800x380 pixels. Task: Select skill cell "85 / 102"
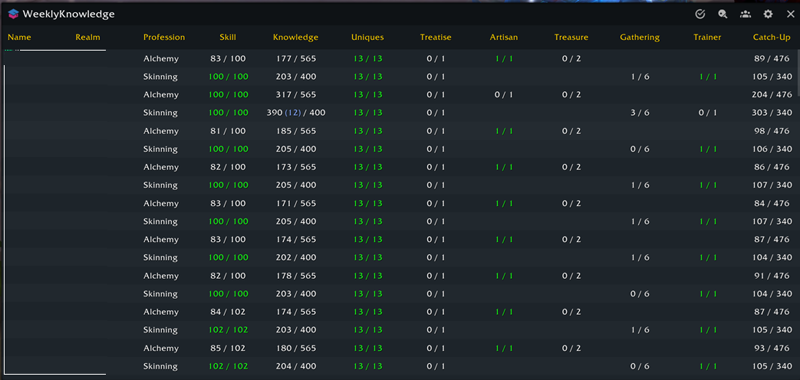pyautogui.click(x=228, y=348)
